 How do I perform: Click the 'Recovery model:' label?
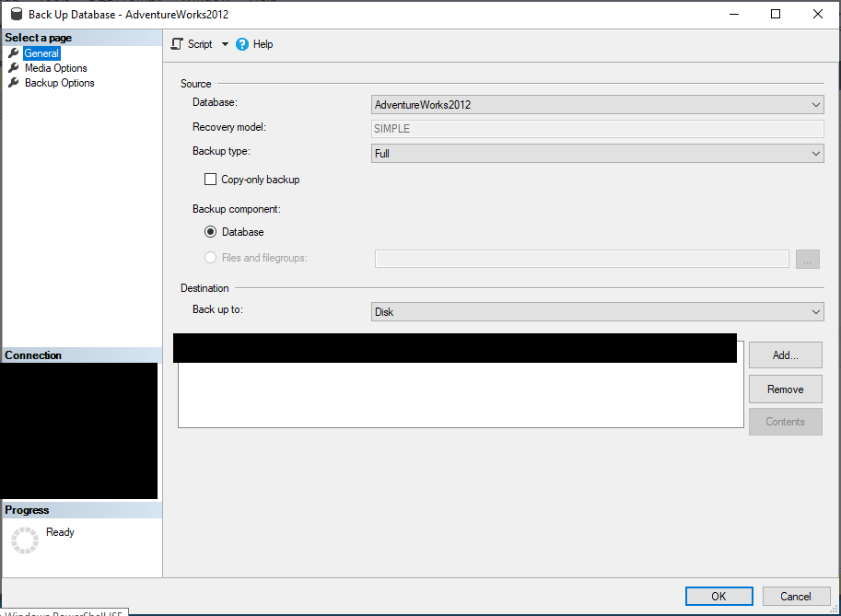(x=229, y=127)
